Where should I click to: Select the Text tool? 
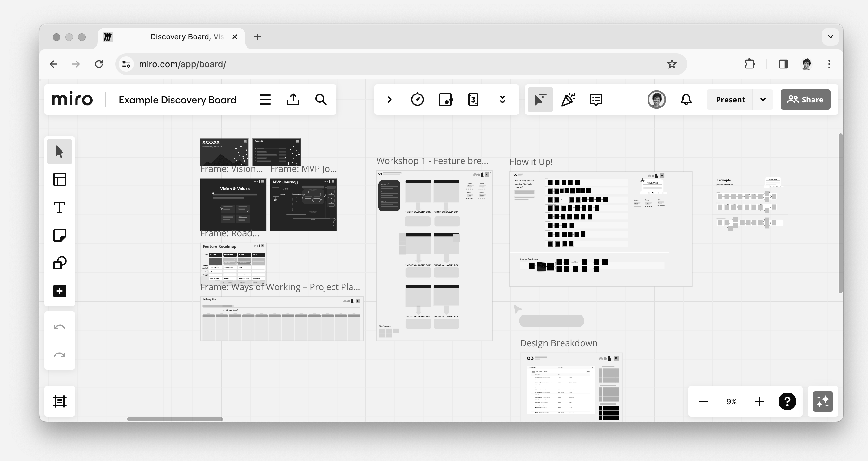60,207
